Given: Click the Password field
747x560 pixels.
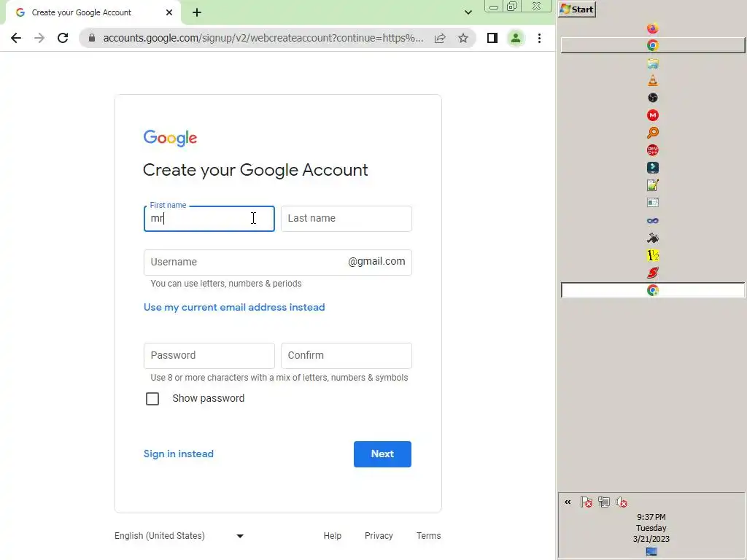Looking at the screenshot, I should 209,356.
